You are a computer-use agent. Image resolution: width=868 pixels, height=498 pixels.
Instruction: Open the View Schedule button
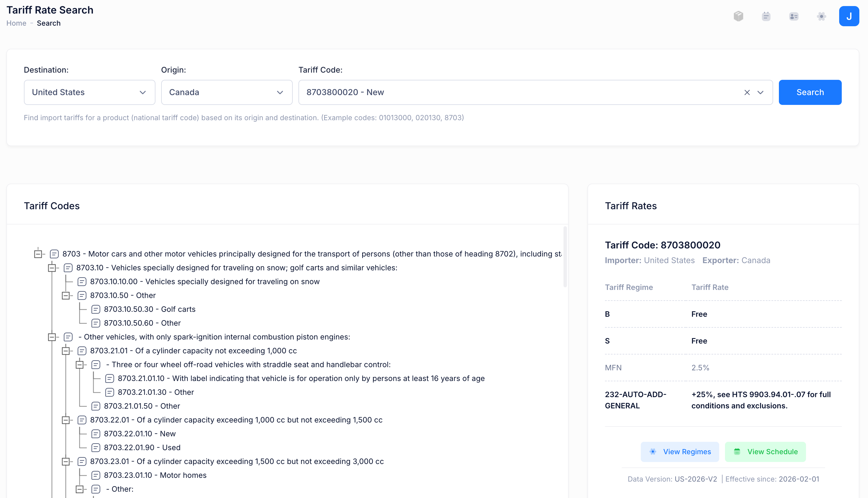click(765, 452)
